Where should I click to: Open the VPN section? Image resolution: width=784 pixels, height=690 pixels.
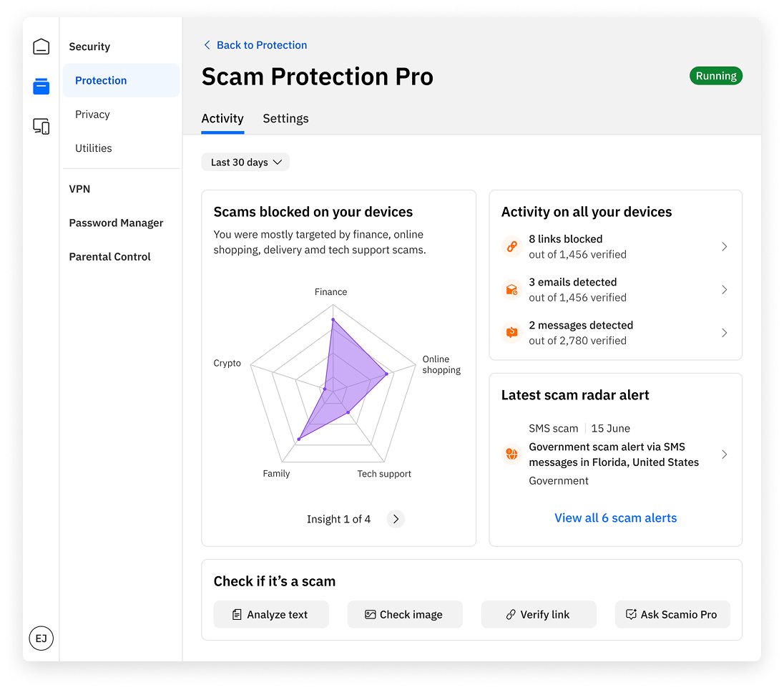coord(79,189)
